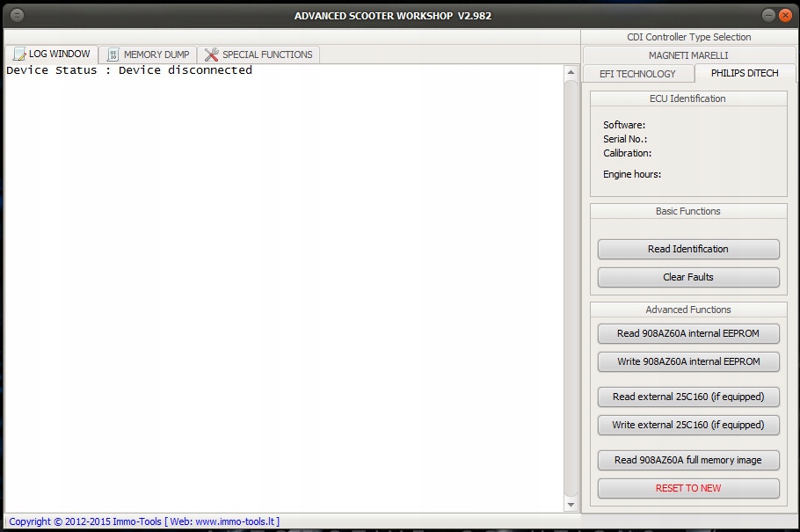
Task: Click the Clear Faults button
Action: pyautogui.click(x=688, y=277)
